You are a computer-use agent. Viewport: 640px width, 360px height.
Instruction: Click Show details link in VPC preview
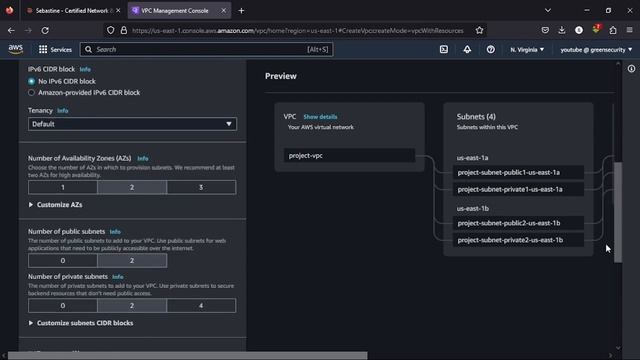[x=320, y=117]
